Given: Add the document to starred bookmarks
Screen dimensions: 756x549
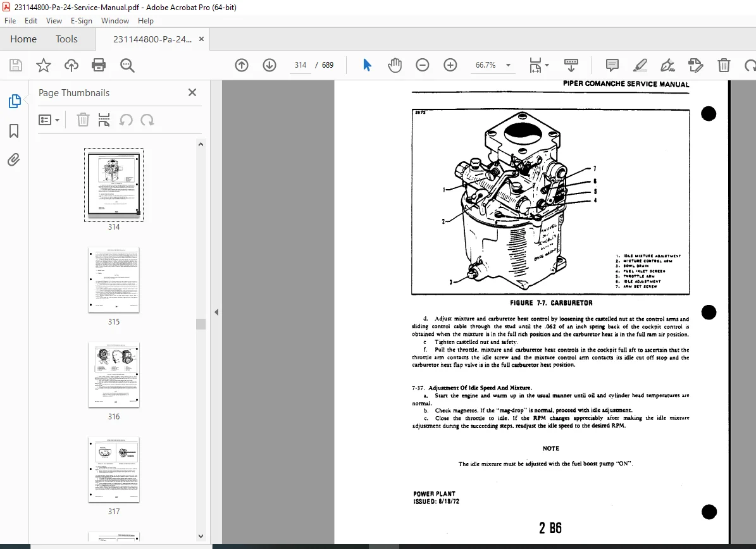Looking at the screenshot, I should (44, 65).
